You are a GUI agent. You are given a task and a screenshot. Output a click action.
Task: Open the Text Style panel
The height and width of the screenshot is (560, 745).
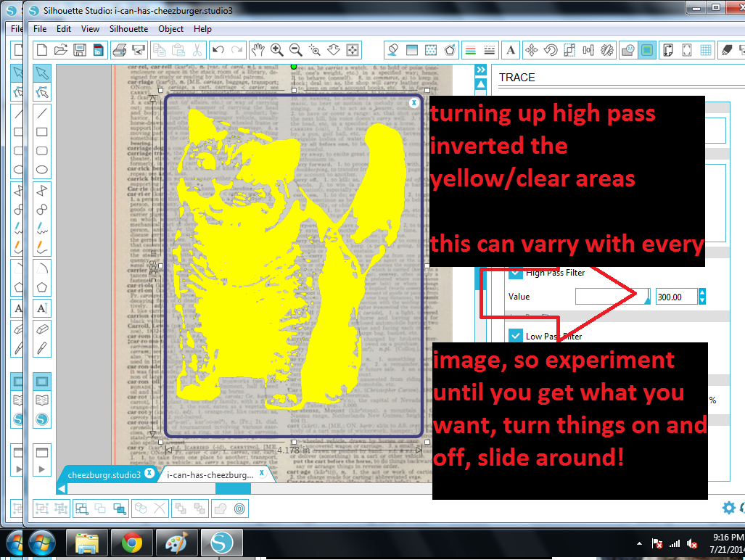(511, 50)
